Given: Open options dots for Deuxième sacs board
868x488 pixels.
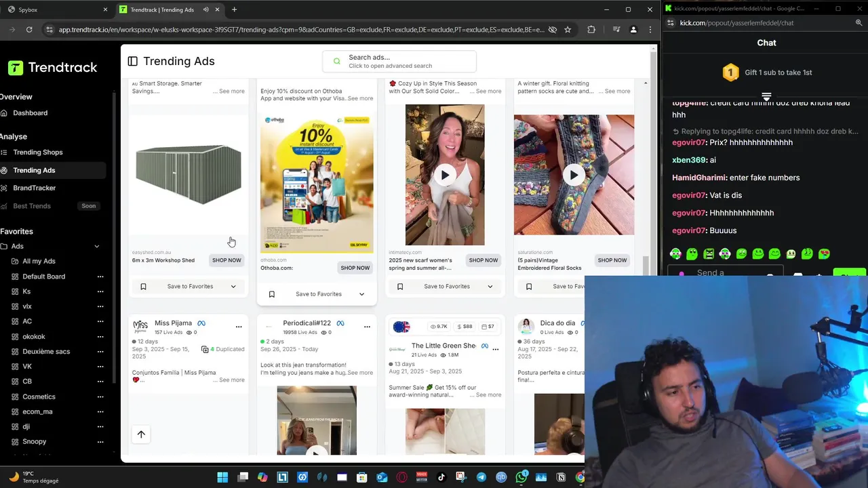Looking at the screenshot, I should coord(100,351).
